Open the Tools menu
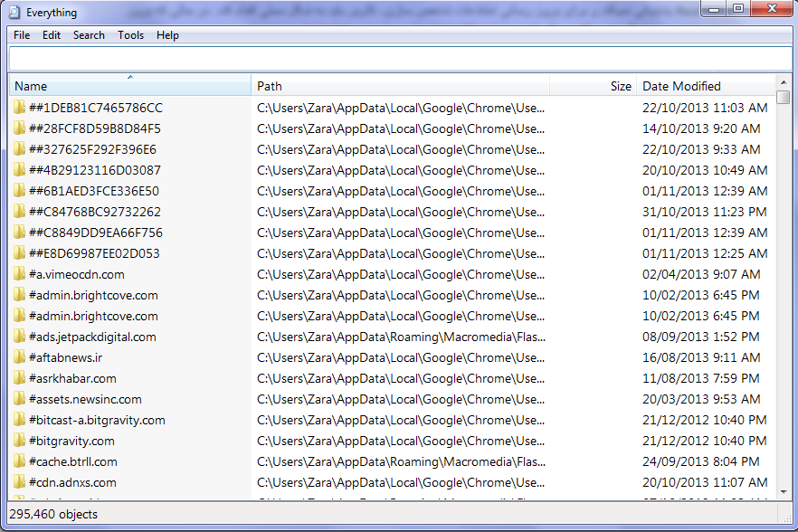The image size is (798, 532). [x=131, y=35]
